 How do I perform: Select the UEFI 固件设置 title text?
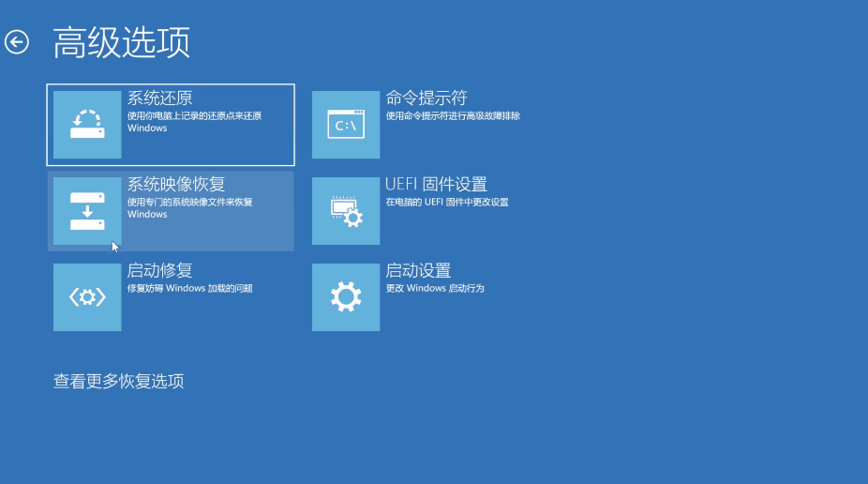(x=436, y=185)
